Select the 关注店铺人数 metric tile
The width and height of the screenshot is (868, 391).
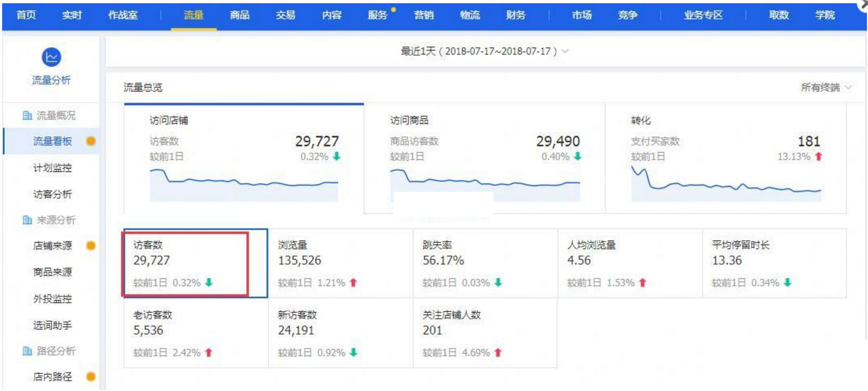[485, 333]
